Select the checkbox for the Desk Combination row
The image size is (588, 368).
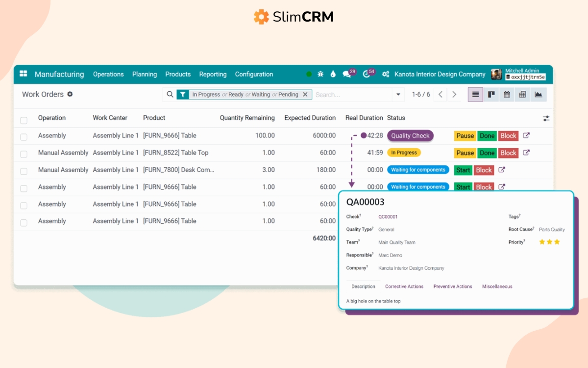(24, 171)
